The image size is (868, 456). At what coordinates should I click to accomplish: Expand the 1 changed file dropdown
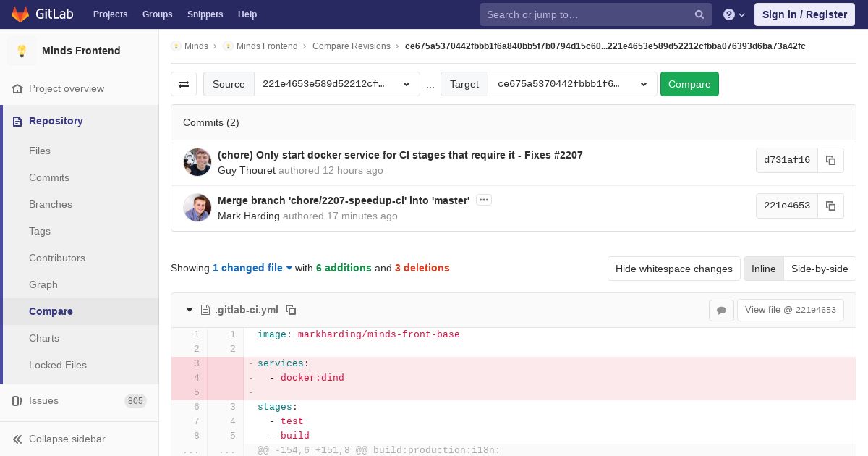coord(252,268)
